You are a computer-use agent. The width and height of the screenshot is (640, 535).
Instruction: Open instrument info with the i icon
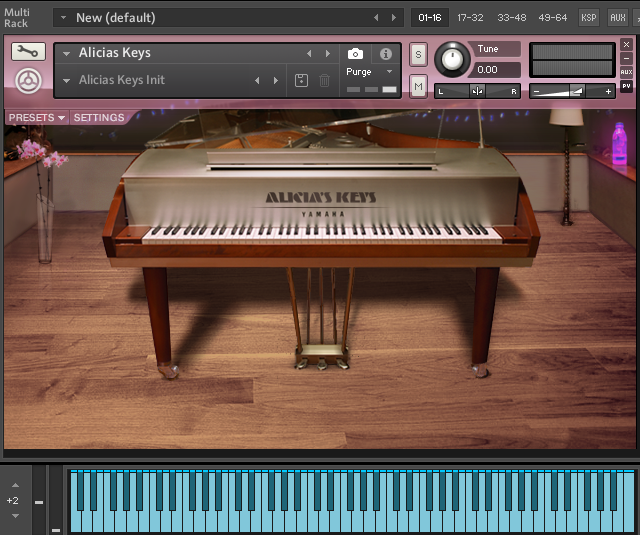[x=386, y=53]
